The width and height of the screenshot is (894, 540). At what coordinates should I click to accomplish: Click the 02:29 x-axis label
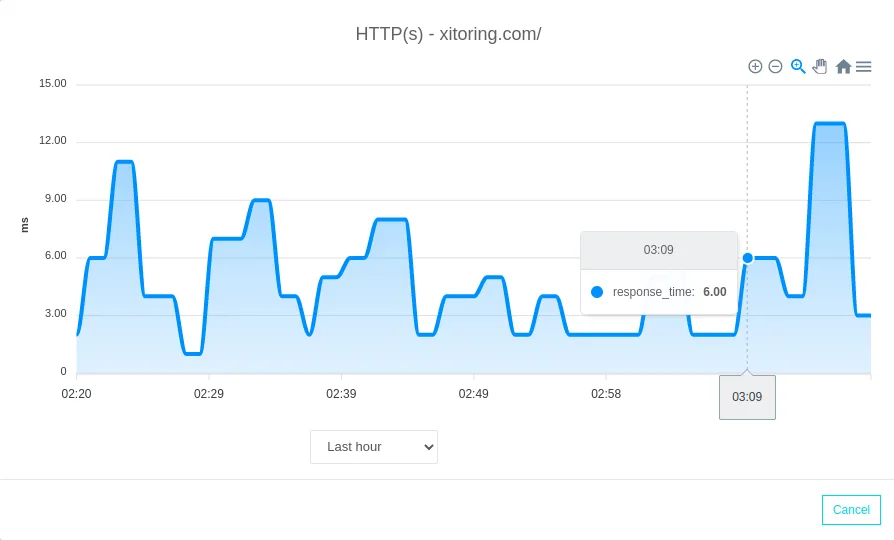click(x=209, y=394)
